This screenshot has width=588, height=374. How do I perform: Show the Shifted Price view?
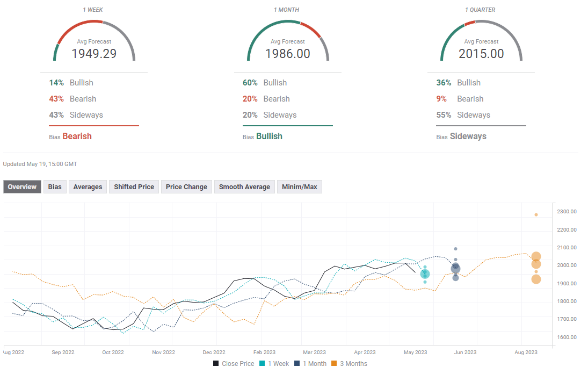tap(134, 187)
